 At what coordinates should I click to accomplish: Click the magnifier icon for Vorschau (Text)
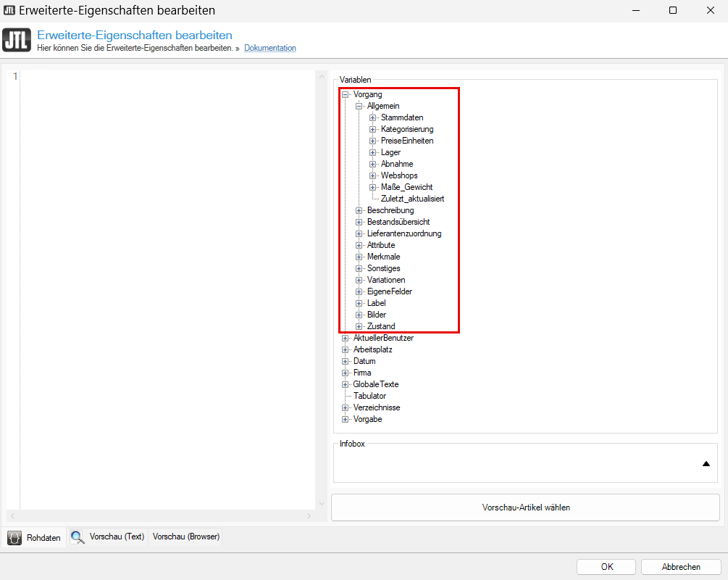click(x=77, y=537)
